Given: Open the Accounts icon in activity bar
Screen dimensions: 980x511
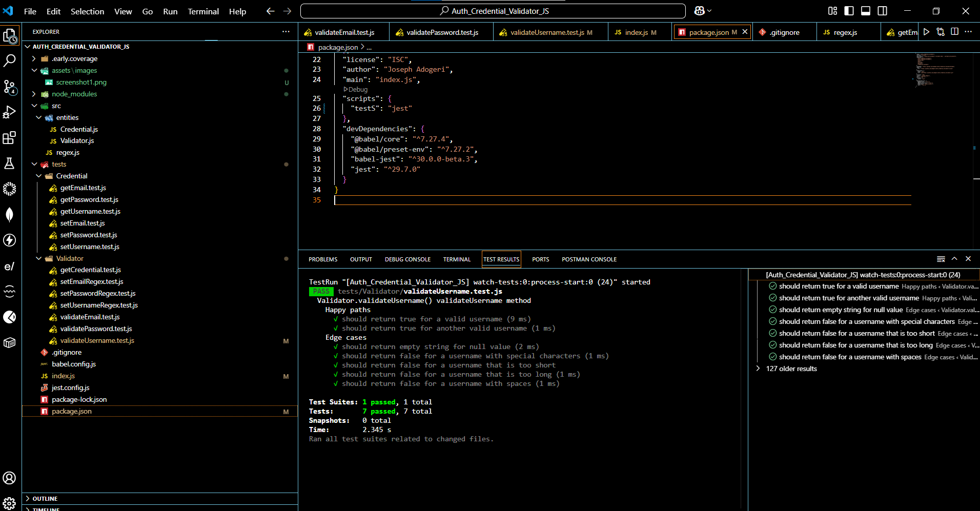Looking at the screenshot, I should [x=10, y=478].
